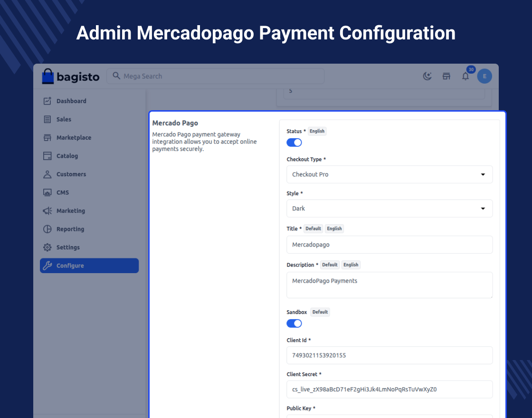The image size is (532, 418).
Task: Click the Settings gear icon
Action: coord(47,247)
